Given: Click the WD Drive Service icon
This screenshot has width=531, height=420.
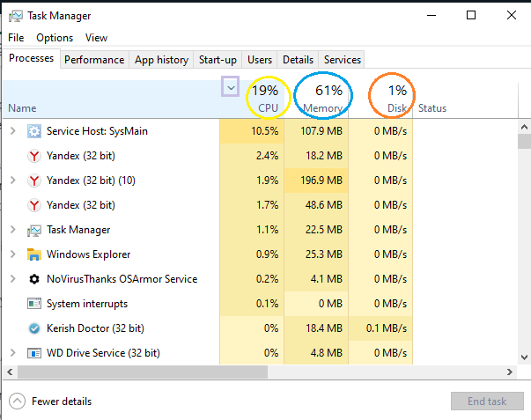Looking at the screenshot, I should coord(34,353).
